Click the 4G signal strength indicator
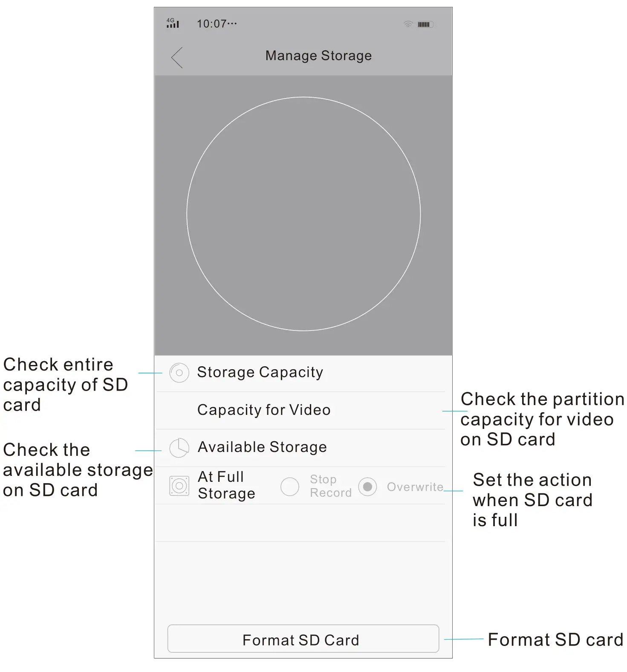The image size is (627, 672). (172, 23)
